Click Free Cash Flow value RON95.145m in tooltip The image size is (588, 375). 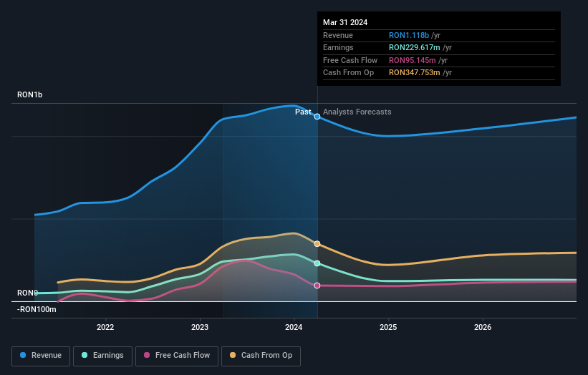tap(412, 60)
